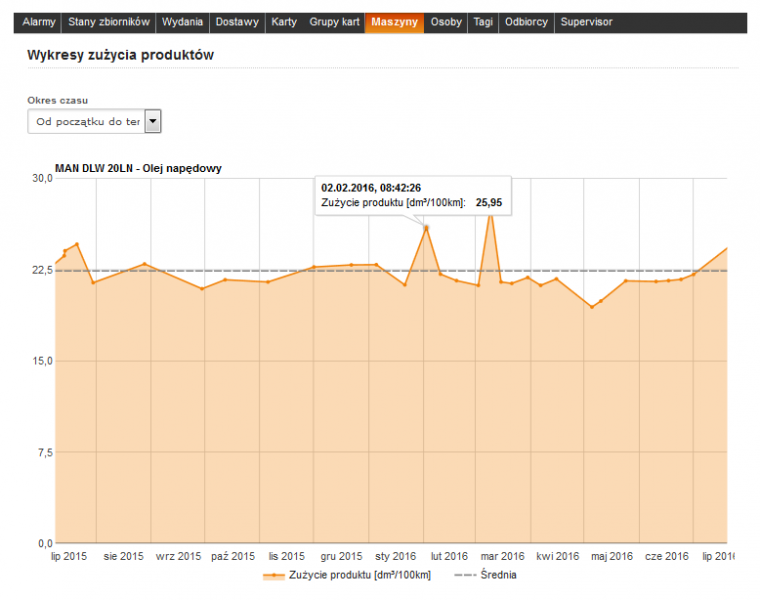Click the 'Wykresy zużycia produktów' heading
The width and height of the screenshot is (760, 600).
click(x=120, y=55)
